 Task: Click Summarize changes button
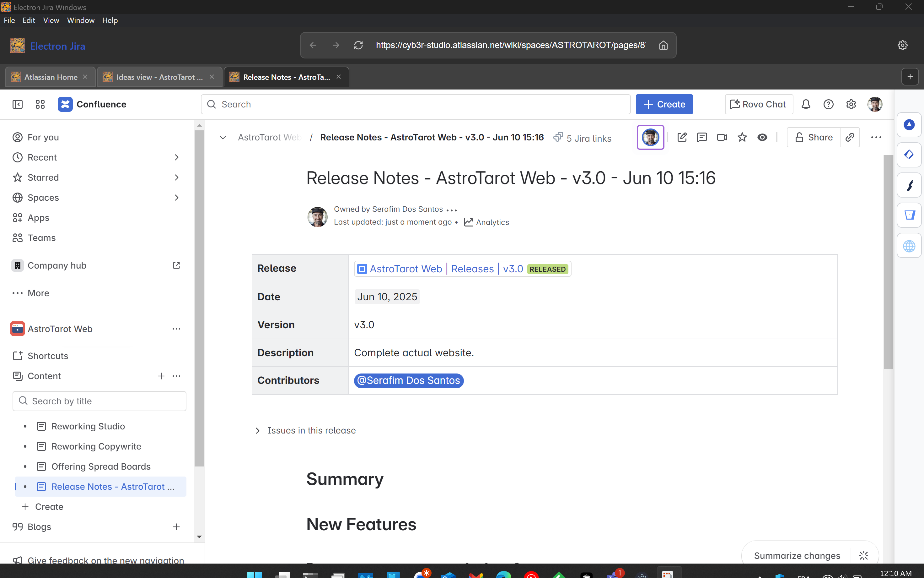click(x=797, y=555)
